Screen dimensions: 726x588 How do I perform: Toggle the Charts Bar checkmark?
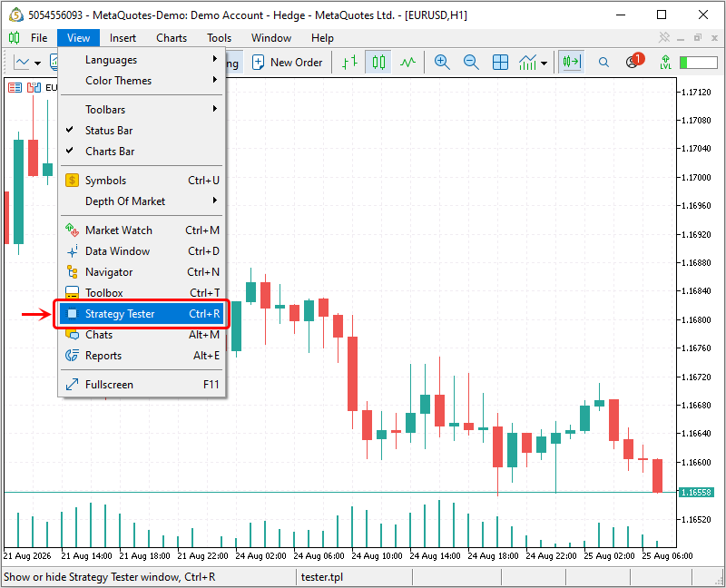click(142, 152)
